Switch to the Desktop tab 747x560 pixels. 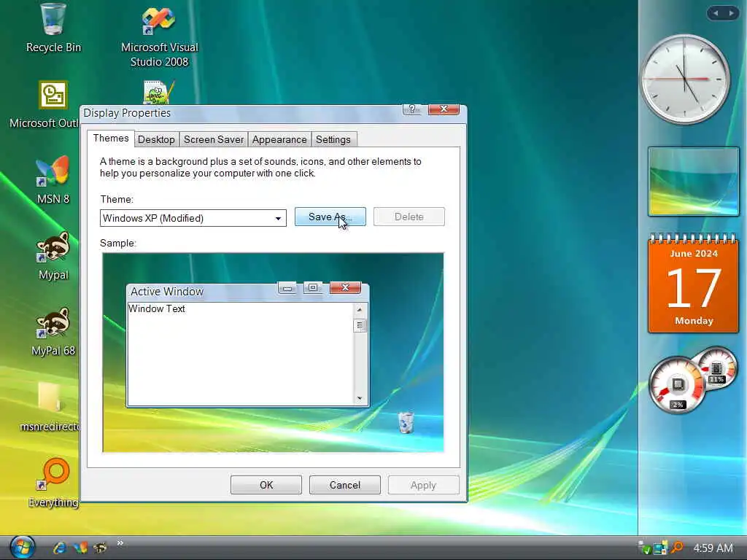[156, 139]
